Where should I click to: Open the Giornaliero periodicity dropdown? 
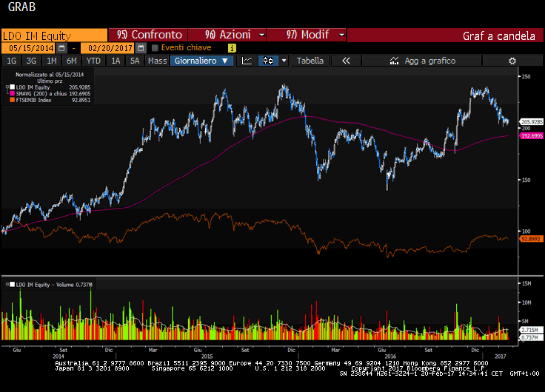tap(201, 61)
